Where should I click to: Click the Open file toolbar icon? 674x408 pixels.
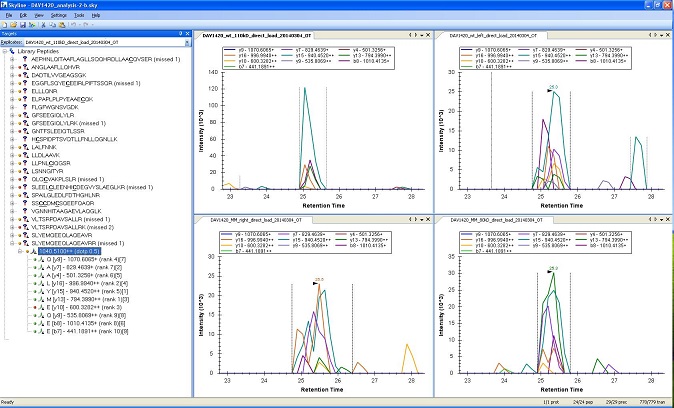[13, 27]
